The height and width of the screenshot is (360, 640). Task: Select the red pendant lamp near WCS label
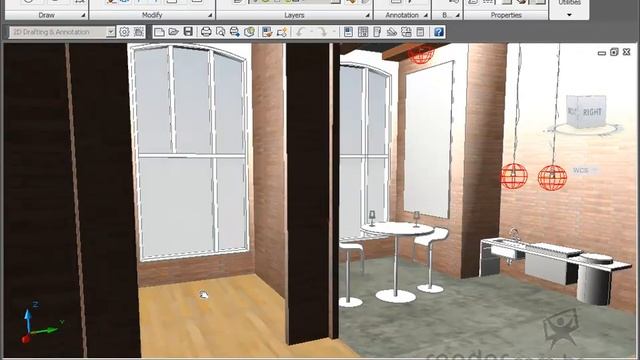[552, 177]
